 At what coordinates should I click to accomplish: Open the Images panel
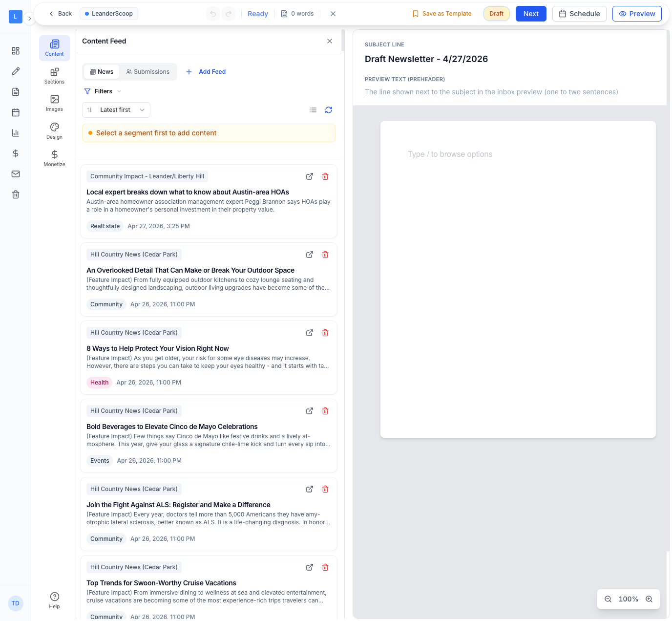pos(55,103)
